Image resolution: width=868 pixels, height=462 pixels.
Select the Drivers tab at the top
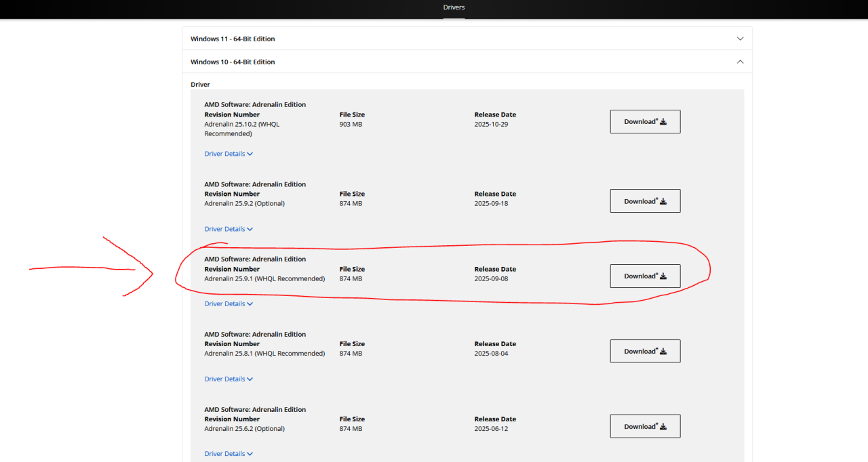coord(454,7)
